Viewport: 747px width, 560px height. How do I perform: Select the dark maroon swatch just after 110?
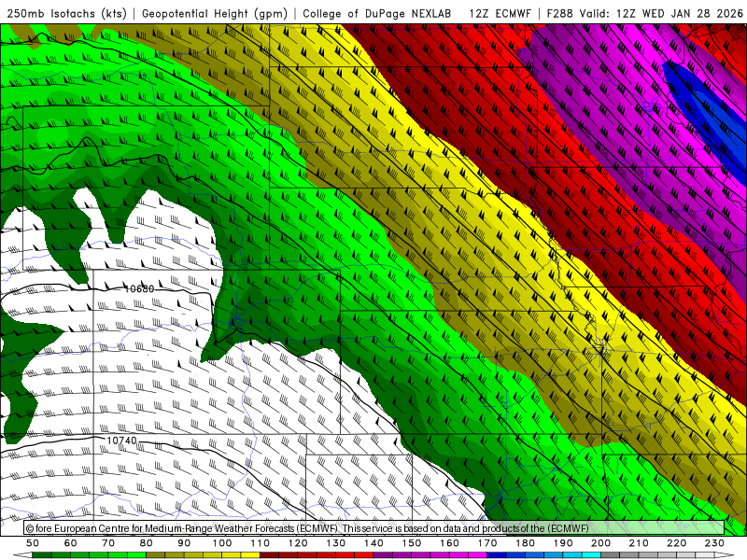pyautogui.click(x=269, y=555)
